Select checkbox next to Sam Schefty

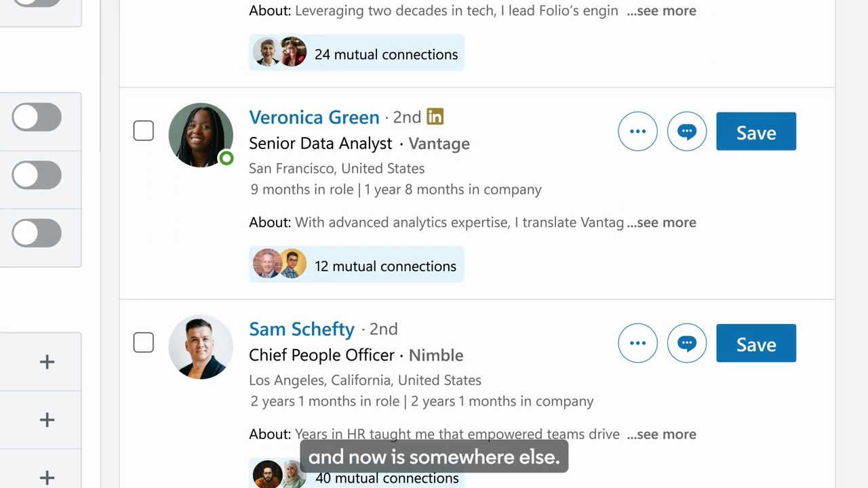tap(143, 342)
